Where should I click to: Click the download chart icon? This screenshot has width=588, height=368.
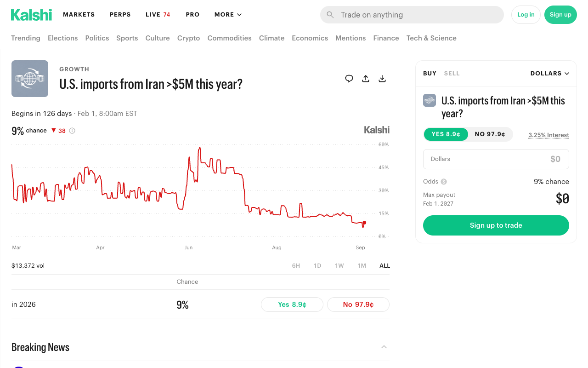[x=382, y=79]
